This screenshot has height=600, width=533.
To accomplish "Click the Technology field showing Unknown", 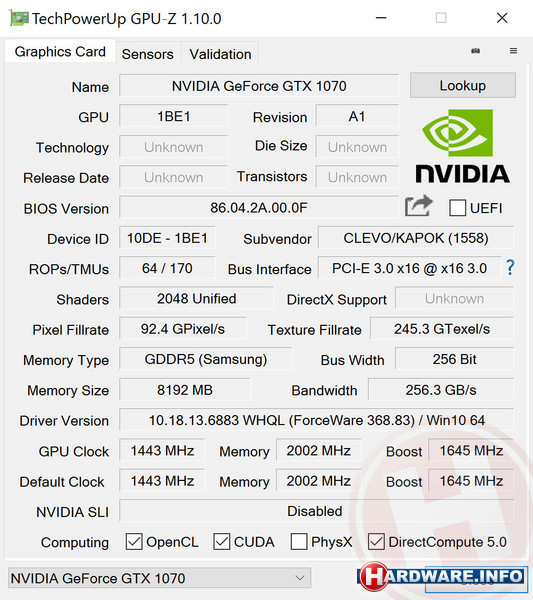I will click(174, 147).
